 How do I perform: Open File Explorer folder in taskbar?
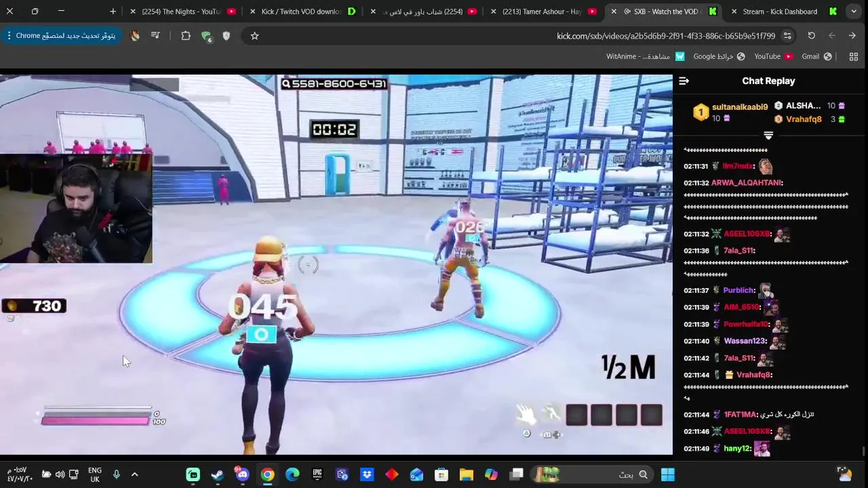click(x=467, y=474)
